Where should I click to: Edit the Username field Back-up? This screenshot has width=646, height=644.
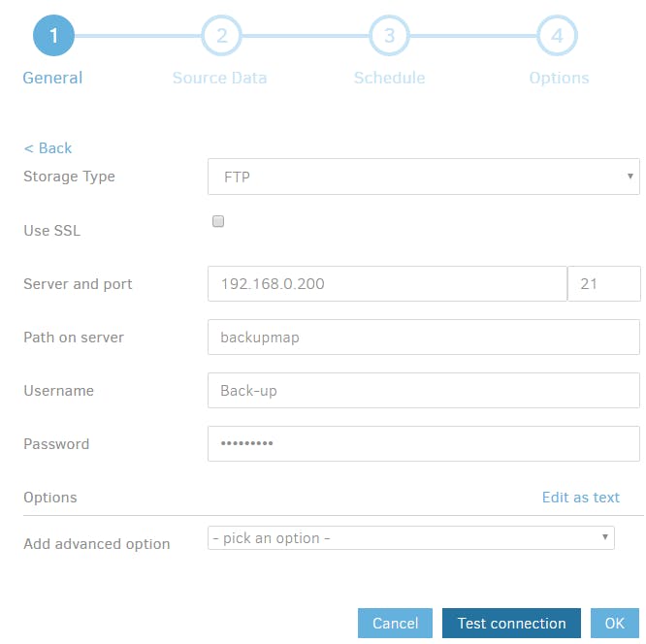(424, 390)
